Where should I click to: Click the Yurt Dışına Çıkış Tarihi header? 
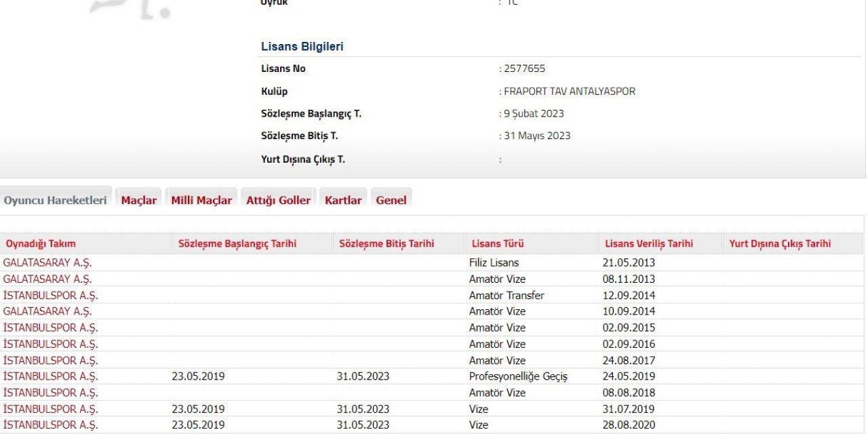782,243
